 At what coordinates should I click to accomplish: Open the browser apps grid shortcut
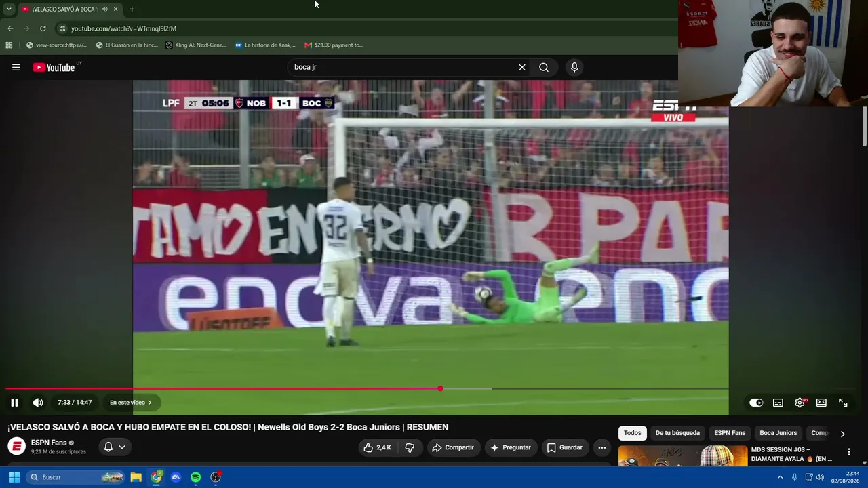9,45
